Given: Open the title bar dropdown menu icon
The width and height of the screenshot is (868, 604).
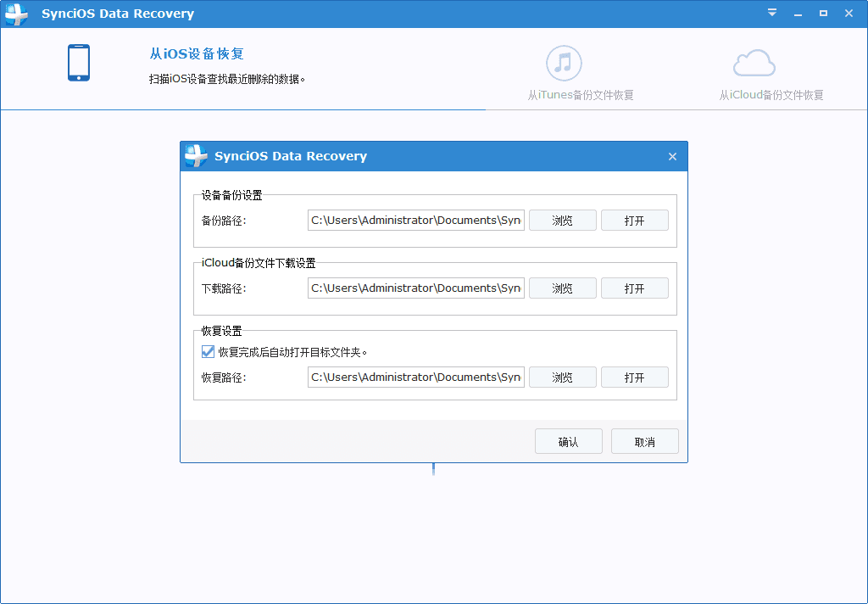Looking at the screenshot, I should pyautogui.click(x=772, y=13).
